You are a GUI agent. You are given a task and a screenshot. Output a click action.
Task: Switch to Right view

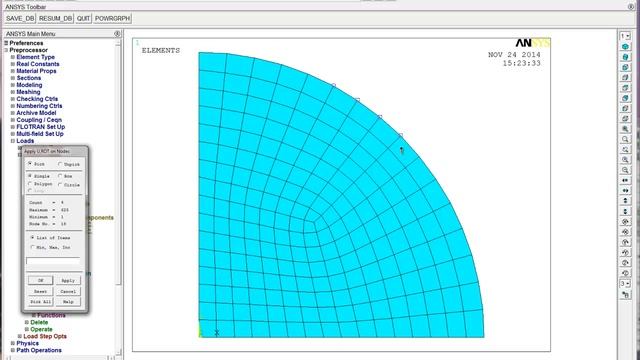click(625, 78)
